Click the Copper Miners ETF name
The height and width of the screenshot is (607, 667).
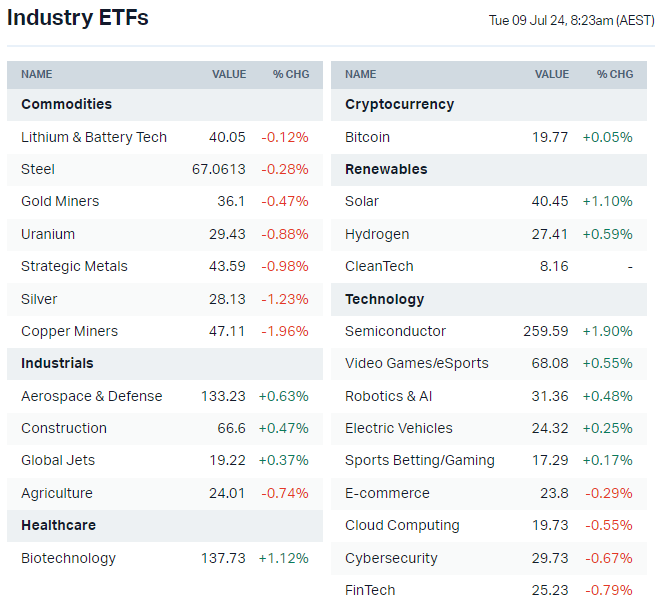pos(69,331)
